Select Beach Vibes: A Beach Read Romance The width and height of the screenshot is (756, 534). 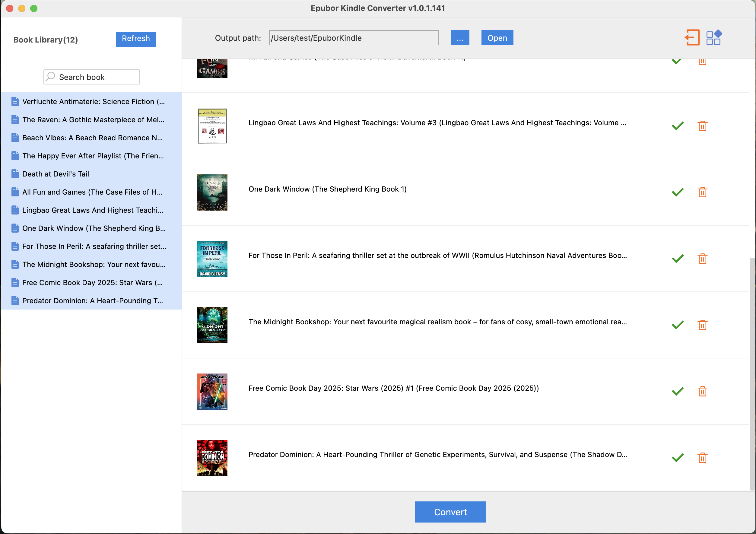91,138
